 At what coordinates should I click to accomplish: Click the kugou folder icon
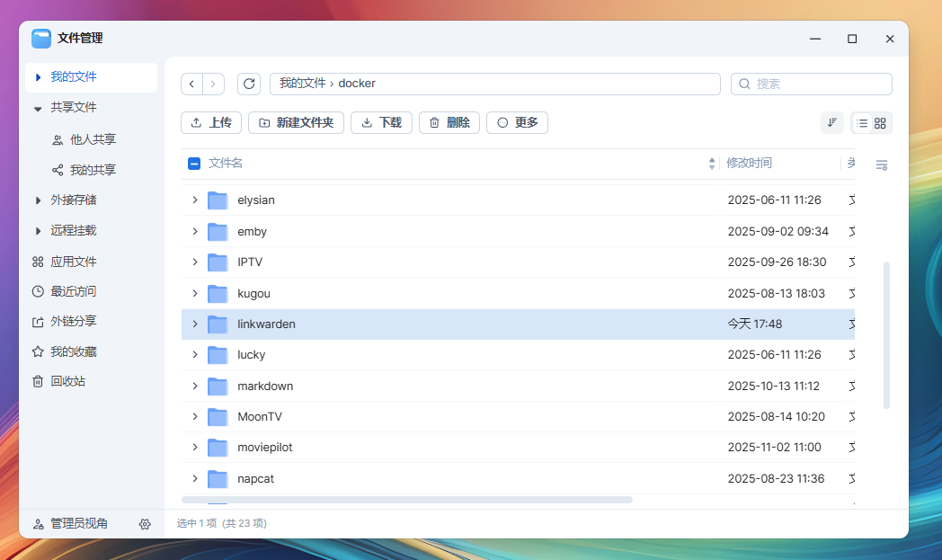[218, 293]
